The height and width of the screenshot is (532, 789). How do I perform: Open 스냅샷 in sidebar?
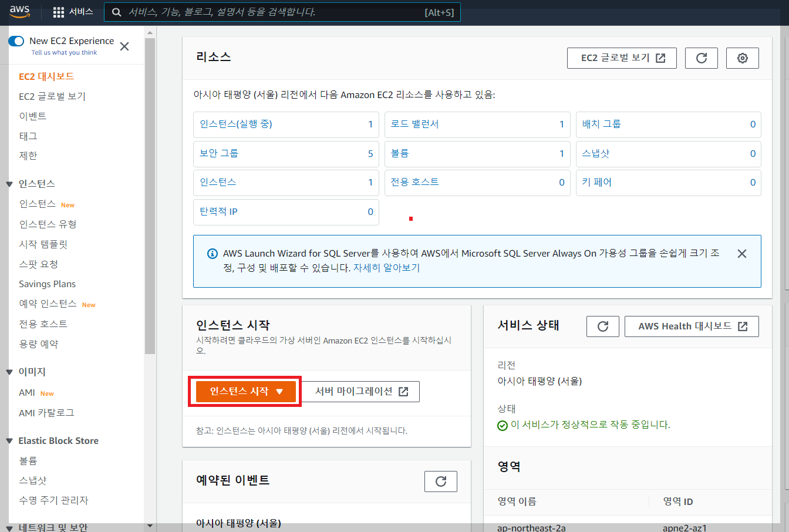(33, 480)
